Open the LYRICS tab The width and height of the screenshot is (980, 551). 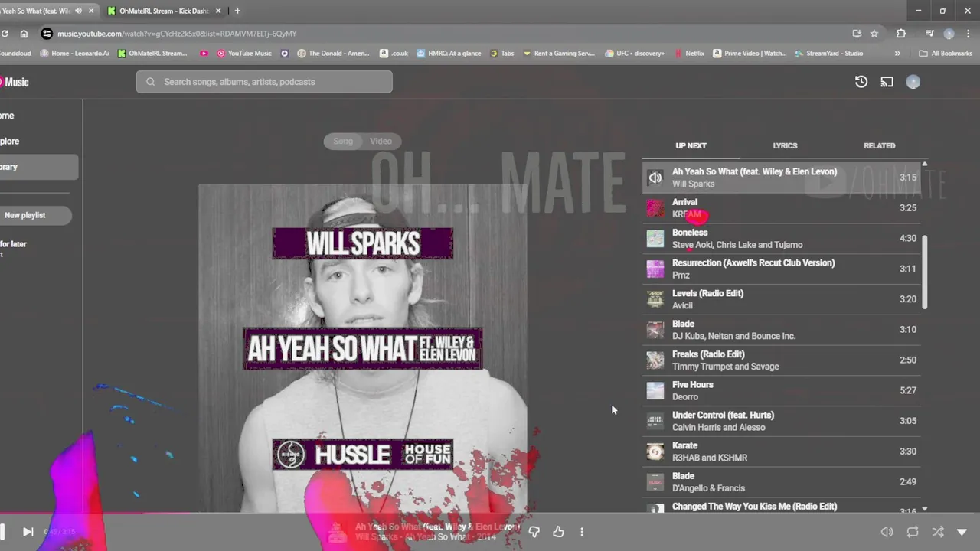click(x=785, y=145)
